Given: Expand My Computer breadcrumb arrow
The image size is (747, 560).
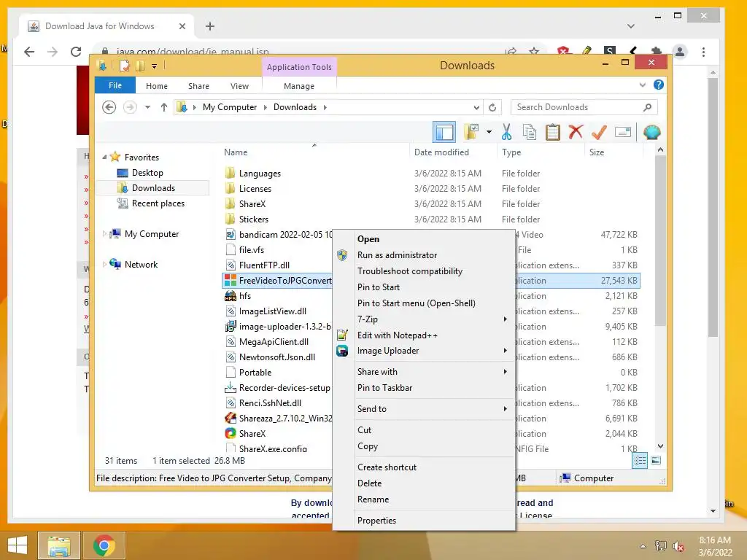Looking at the screenshot, I should click(266, 107).
